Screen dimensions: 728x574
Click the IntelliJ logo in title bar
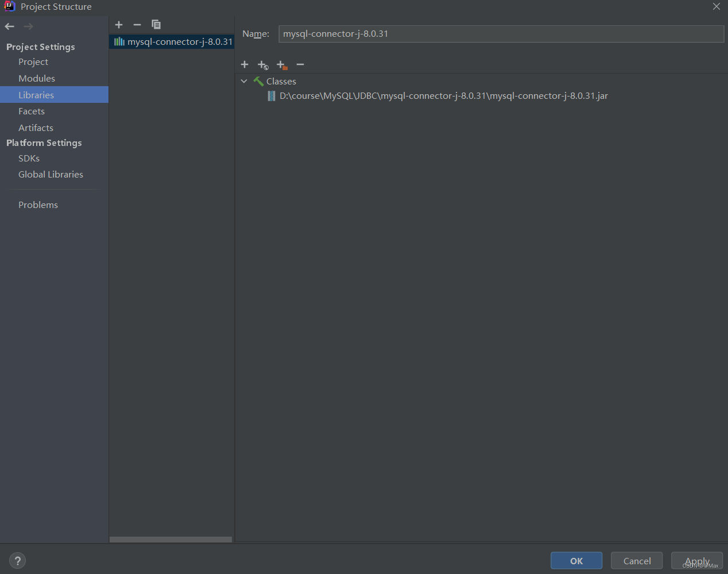(9, 6)
